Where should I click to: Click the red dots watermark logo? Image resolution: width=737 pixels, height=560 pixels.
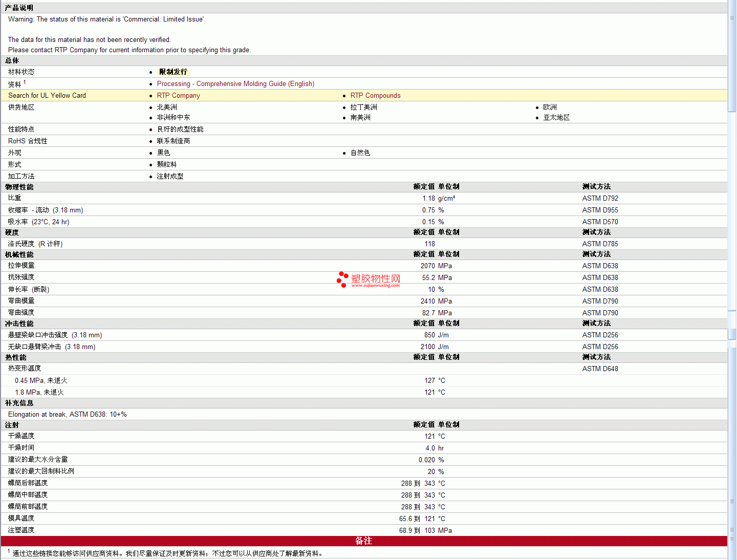coord(342,279)
